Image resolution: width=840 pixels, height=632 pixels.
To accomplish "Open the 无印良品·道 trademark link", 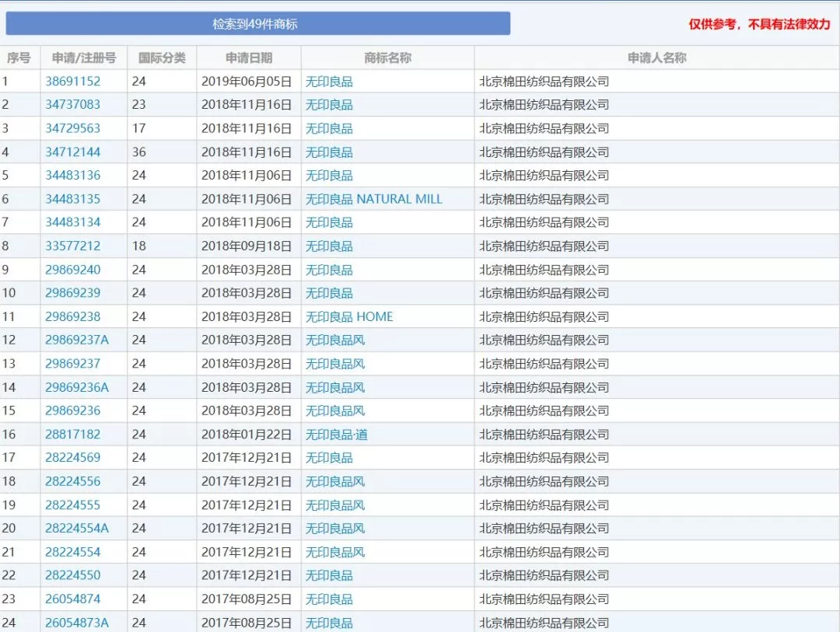I will [x=337, y=435].
